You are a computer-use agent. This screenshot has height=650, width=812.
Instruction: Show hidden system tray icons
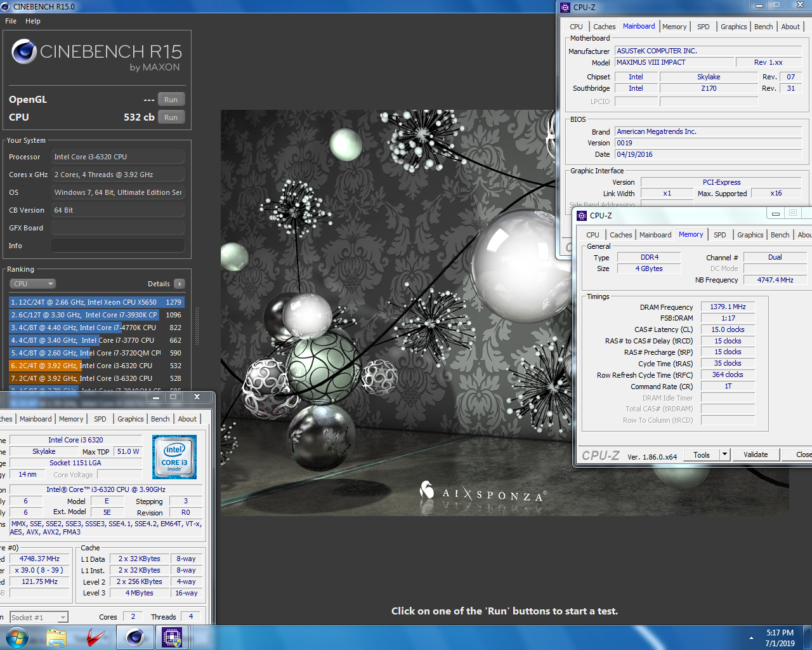pos(751,638)
